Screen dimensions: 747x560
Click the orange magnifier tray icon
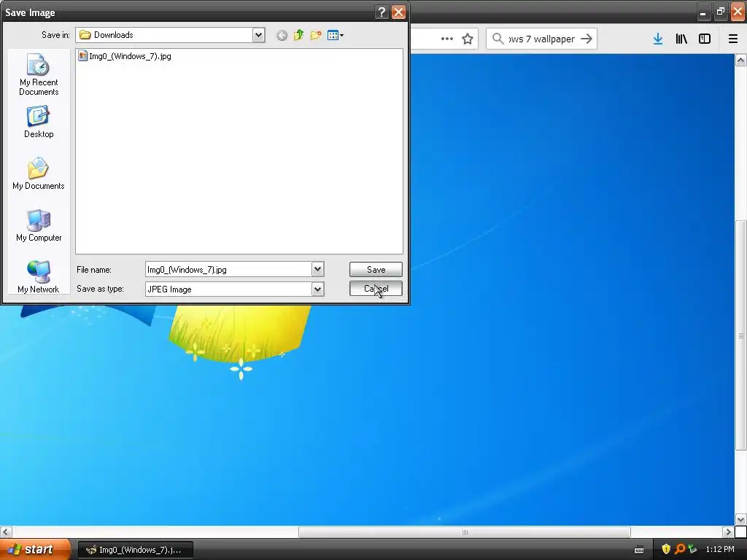point(680,550)
